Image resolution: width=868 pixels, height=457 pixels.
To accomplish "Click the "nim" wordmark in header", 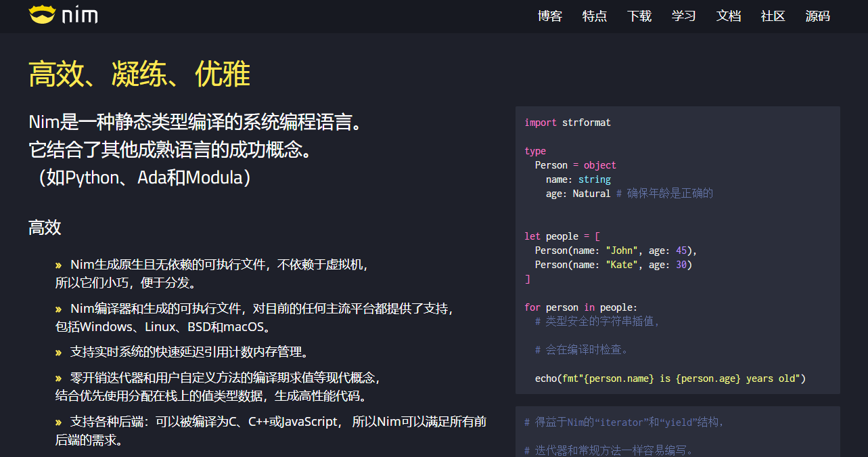I will point(80,16).
